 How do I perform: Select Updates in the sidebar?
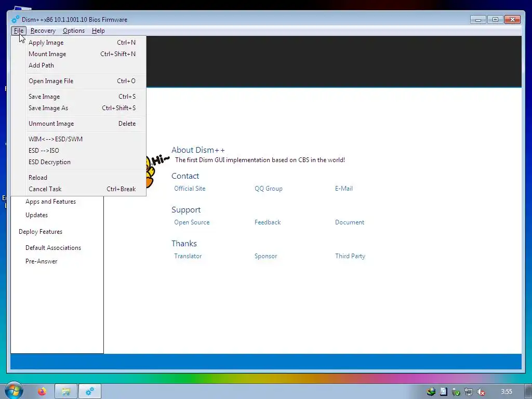point(37,215)
